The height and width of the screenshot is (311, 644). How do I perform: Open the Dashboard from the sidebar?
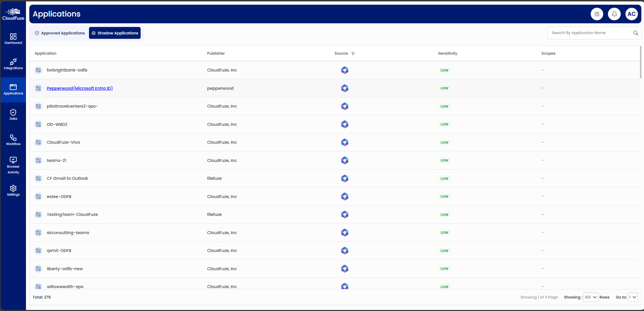click(13, 38)
